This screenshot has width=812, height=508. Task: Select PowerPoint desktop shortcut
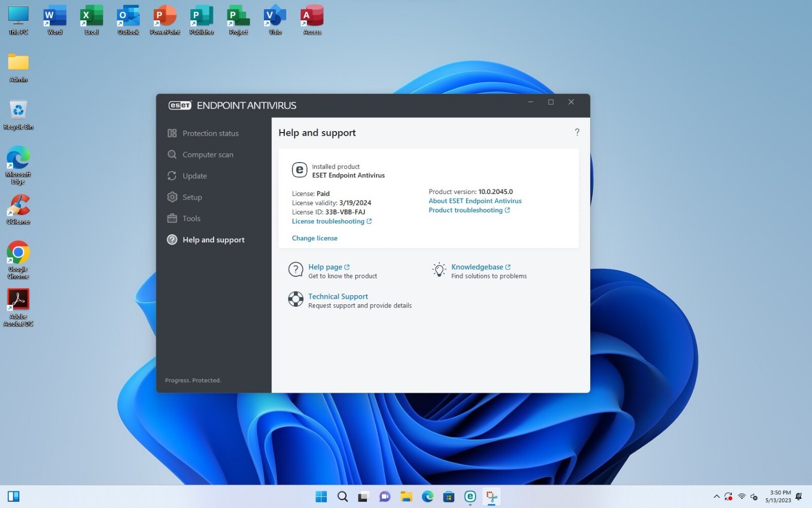pyautogui.click(x=165, y=20)
